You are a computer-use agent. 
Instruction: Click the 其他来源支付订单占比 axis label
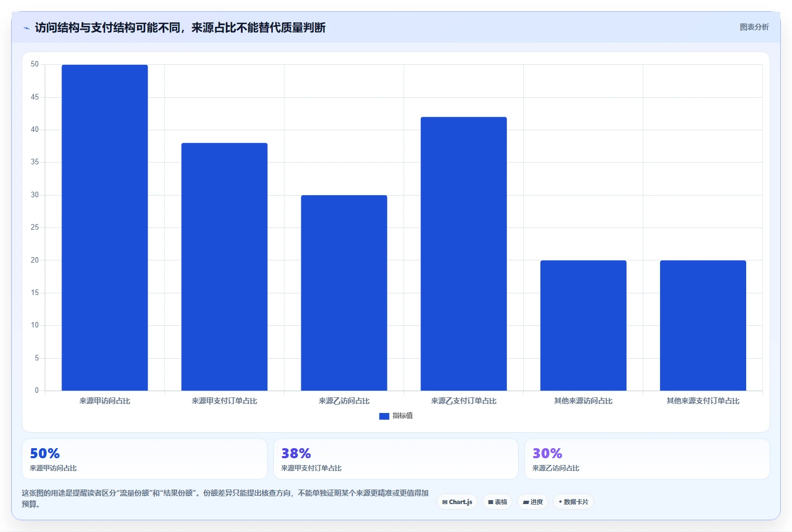(703, 401)
